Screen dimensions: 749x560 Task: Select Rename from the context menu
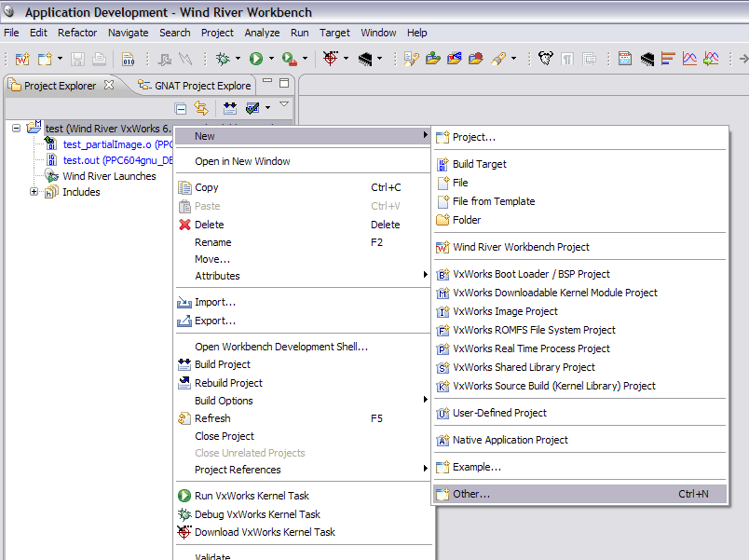(304, 242)
